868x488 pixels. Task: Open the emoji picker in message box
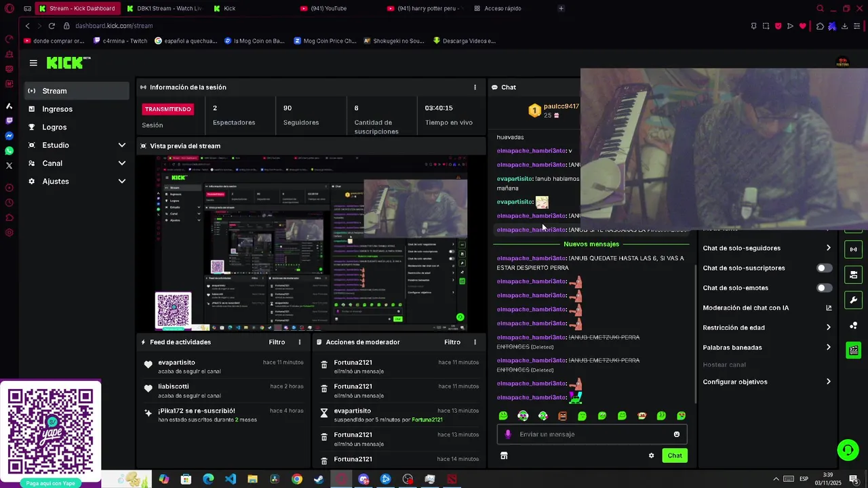[676, 434]
